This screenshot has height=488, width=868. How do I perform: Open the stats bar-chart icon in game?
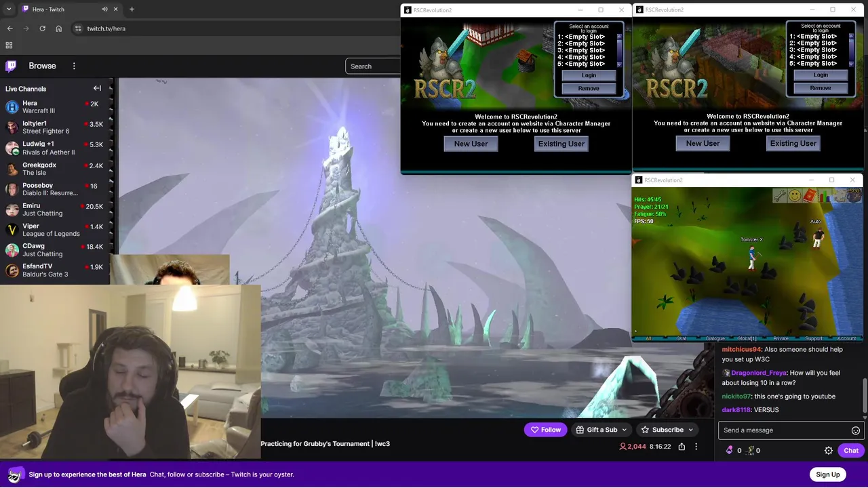pyautogui.click(x=823, y=196)
